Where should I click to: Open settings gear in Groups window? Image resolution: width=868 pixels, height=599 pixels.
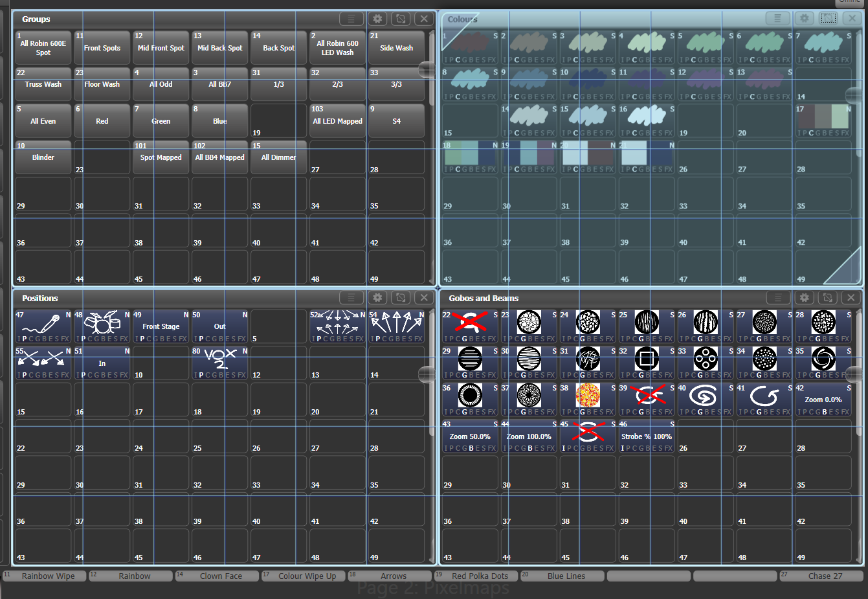[x=377, y=19]
